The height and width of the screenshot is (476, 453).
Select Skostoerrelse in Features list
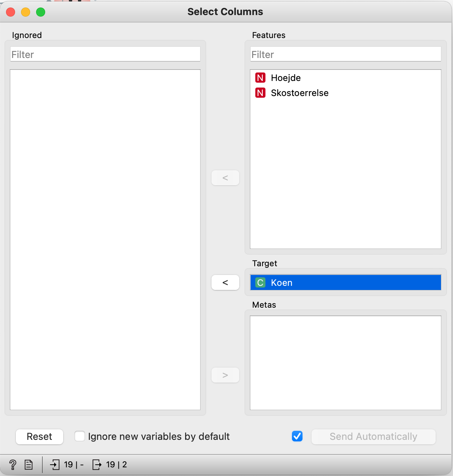[x=299, y=93]
